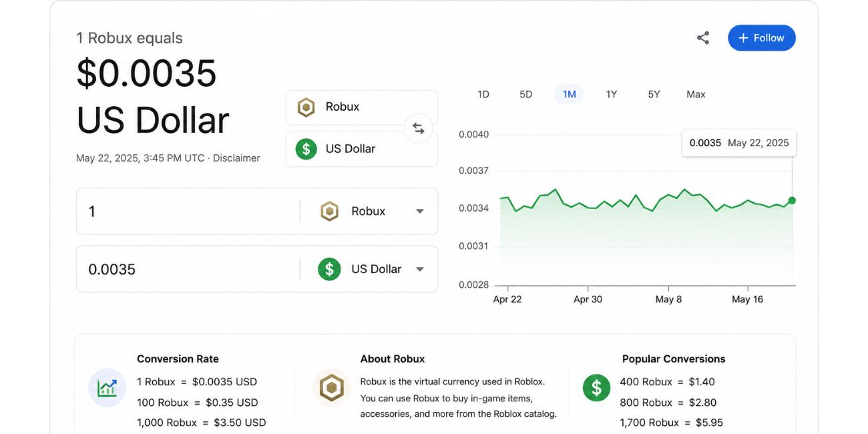Click the "100 Robux = $0.35 USD" line

[198, 403]
